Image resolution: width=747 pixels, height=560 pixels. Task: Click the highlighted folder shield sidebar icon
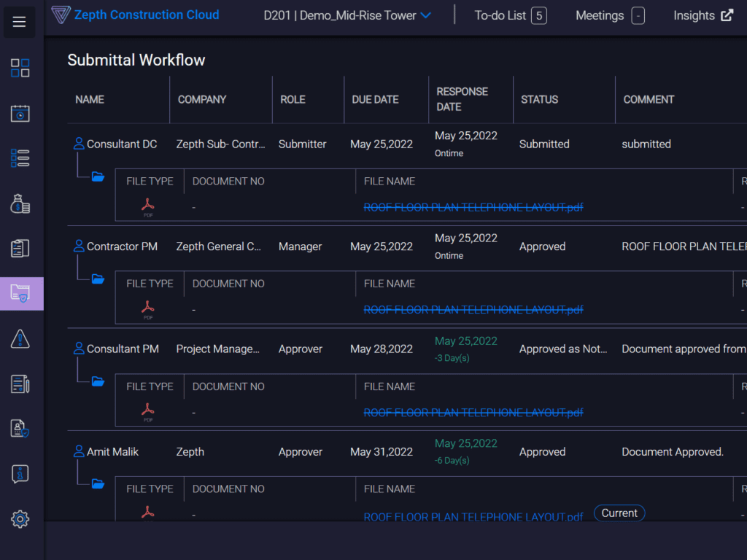pos(21,293)
